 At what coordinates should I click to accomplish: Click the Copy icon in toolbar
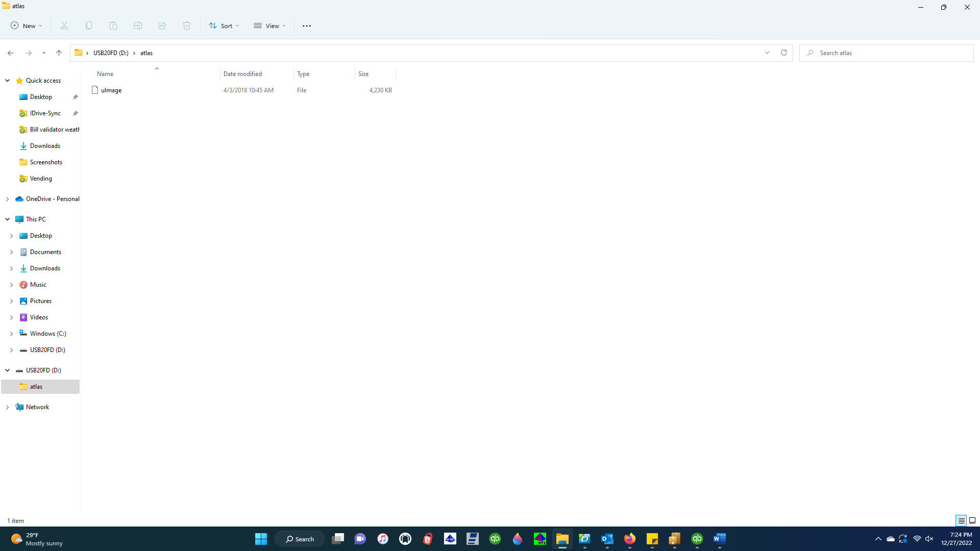(x=89, y=26)
